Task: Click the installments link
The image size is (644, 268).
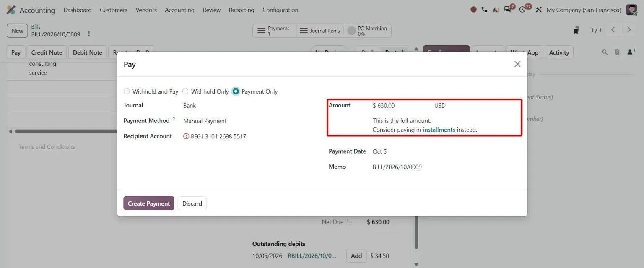Action: point(439,130)
